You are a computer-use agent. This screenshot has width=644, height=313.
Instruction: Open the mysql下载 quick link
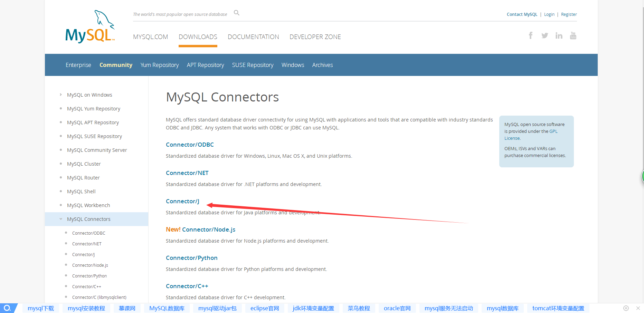click(41, 308)
